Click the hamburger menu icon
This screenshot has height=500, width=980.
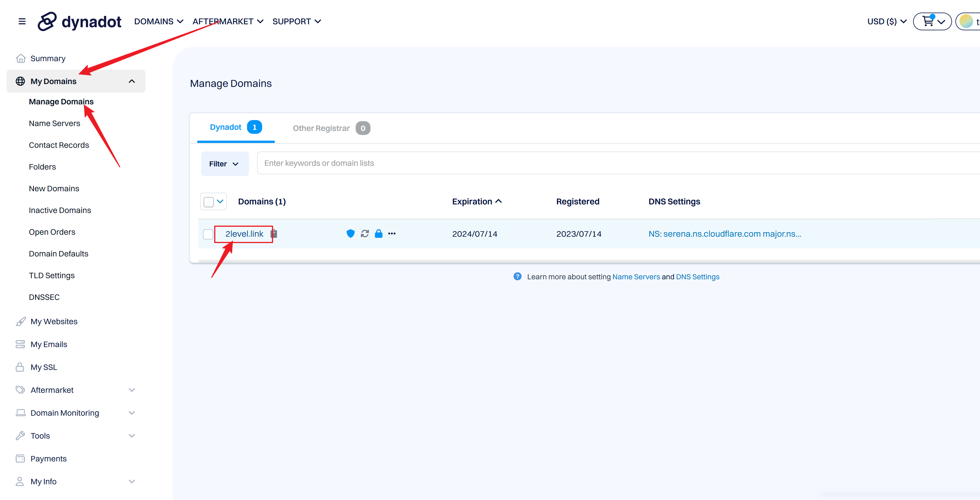pos(22,21)
